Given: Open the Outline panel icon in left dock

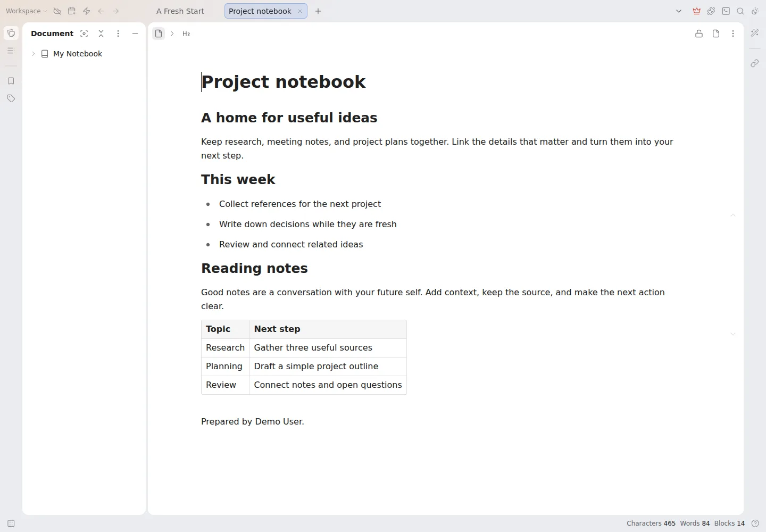Looking at the screenshot, I should point(11,51).
